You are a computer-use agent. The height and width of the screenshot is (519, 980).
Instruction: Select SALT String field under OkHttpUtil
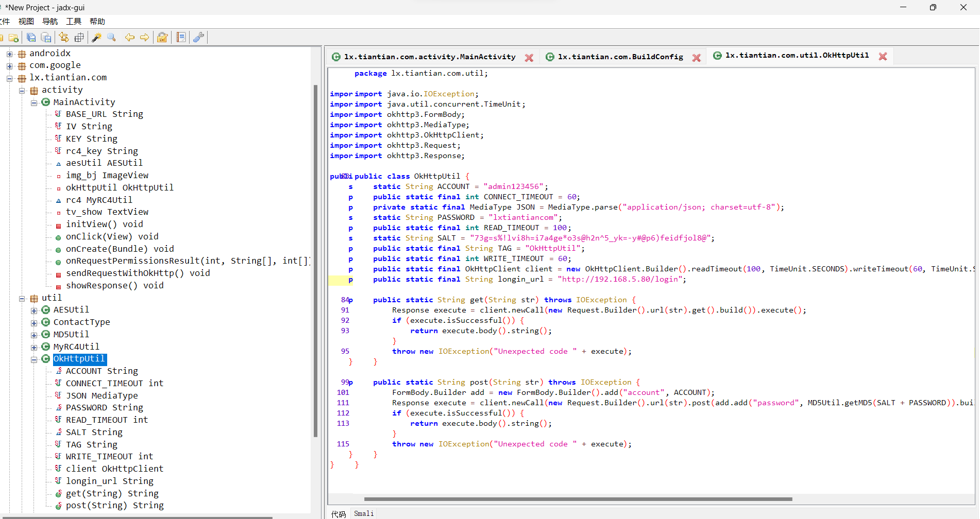[x=94, y=432]
